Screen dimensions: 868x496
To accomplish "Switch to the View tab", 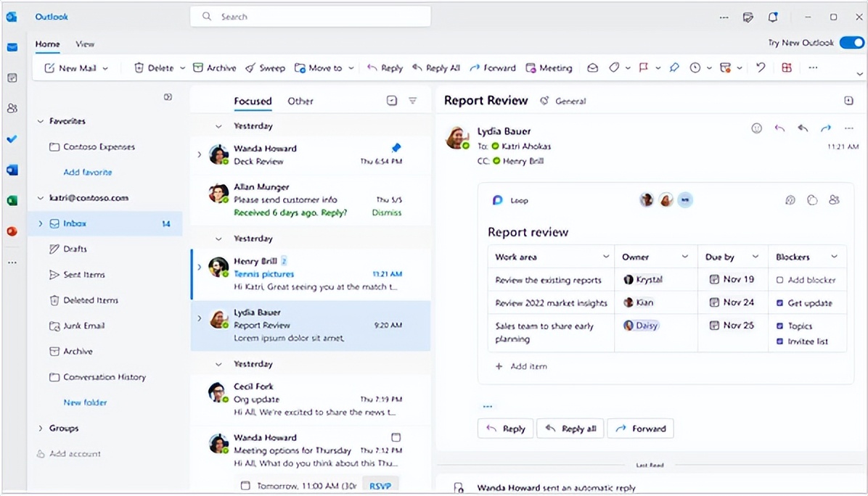I will [85, 44].
